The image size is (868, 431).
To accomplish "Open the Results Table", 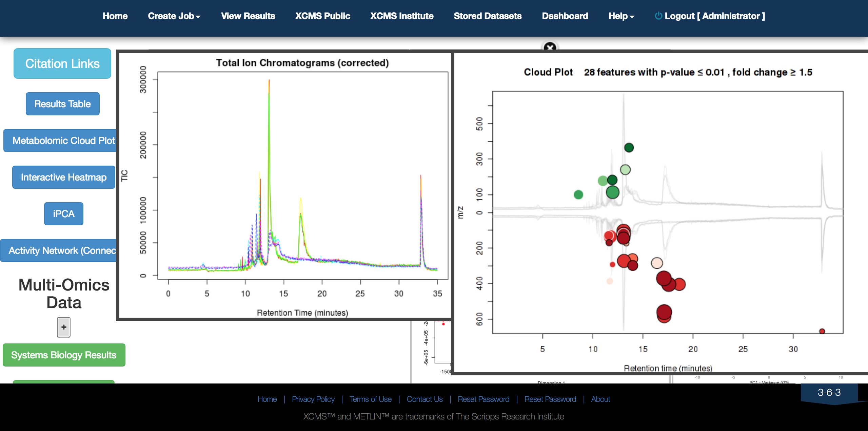I will click(x=62, y=104).
